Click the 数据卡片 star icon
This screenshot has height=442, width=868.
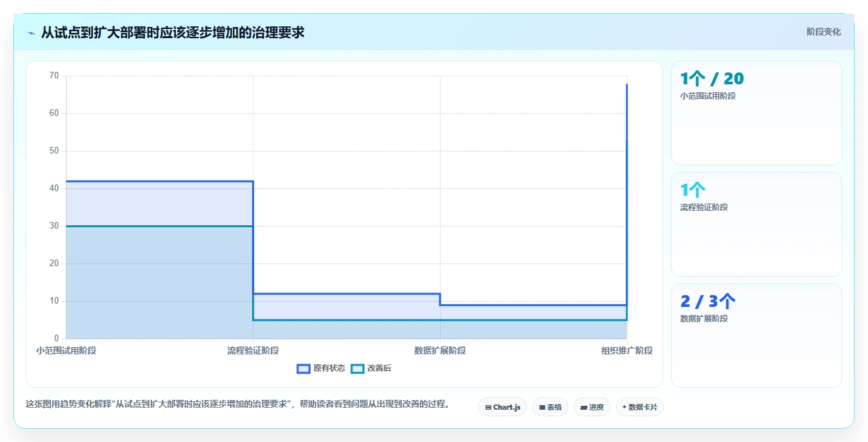[x=624, y=407]
